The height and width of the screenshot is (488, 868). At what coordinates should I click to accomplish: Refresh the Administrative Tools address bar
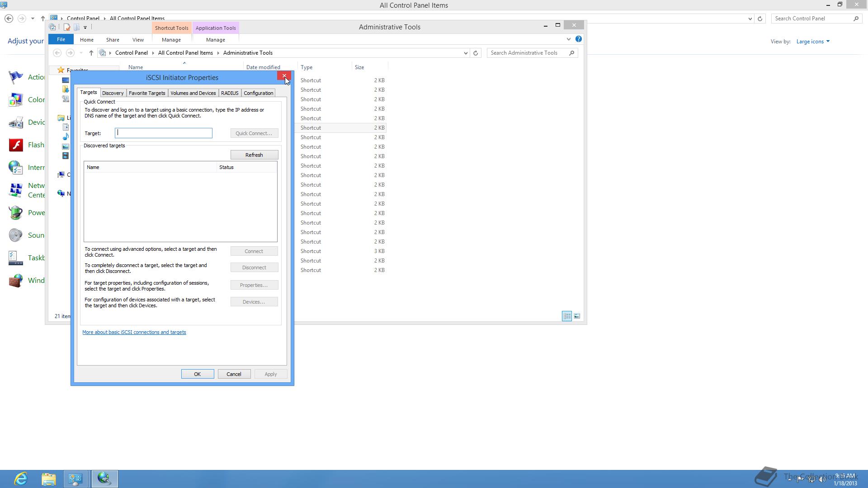(x=475, y=53)
